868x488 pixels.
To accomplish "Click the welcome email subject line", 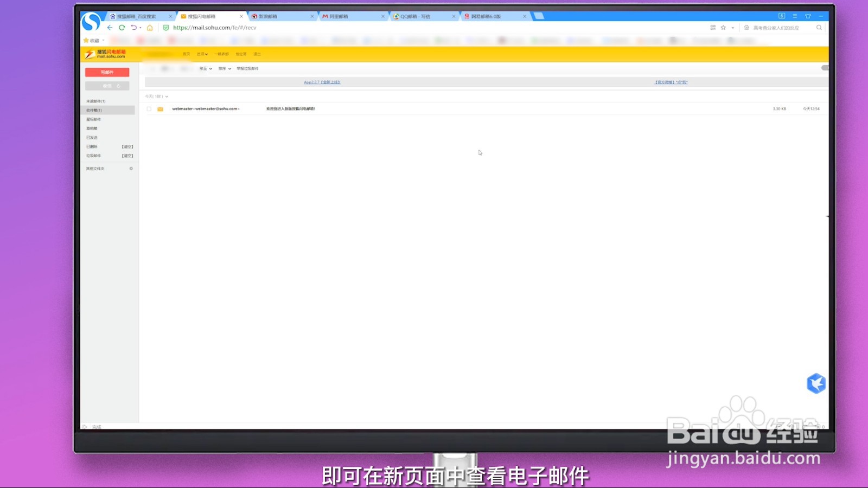I will pyautogui.click(x=291, y=109).
